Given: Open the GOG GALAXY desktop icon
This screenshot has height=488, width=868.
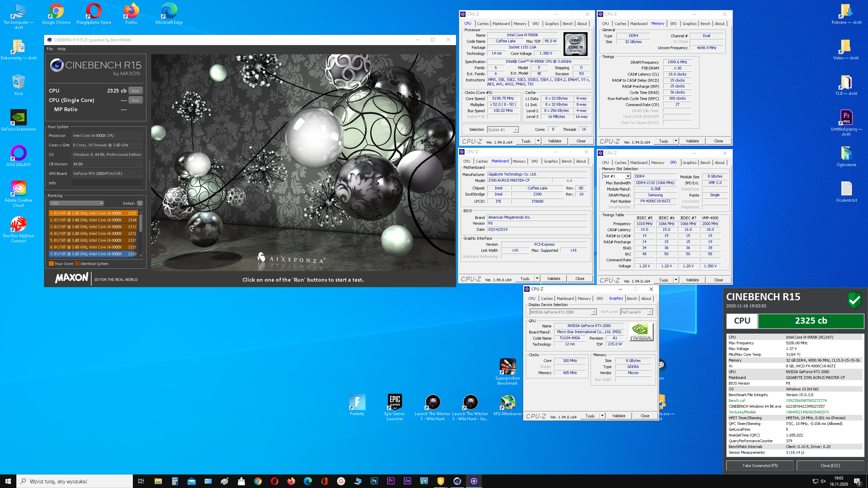Looking at the screenshot, I should [19, 156].
